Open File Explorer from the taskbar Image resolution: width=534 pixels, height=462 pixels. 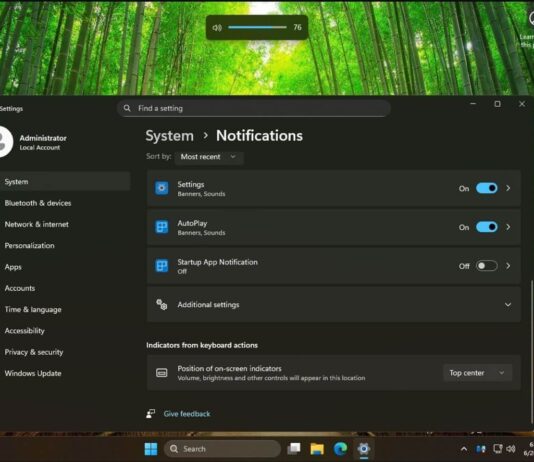tap(317, 449)
